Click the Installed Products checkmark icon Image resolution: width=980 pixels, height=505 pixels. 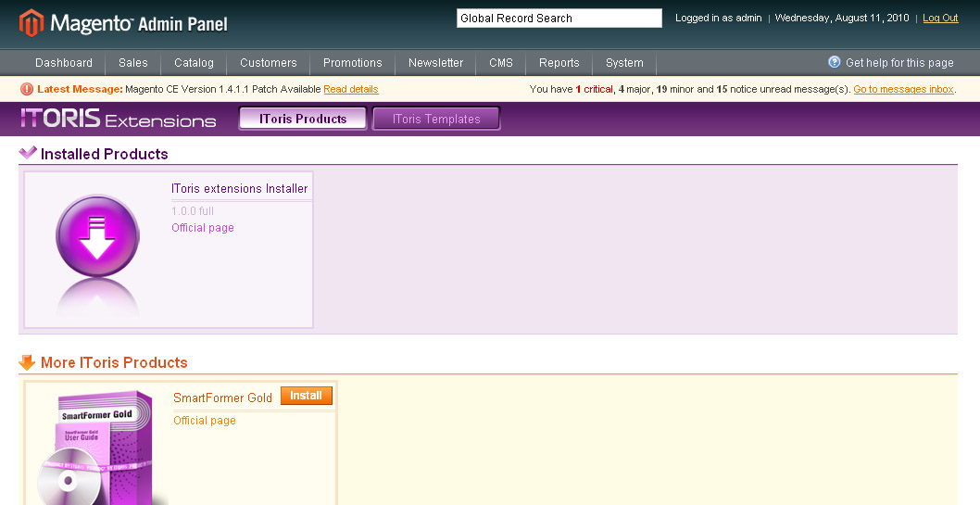click(x=28, y=153)
